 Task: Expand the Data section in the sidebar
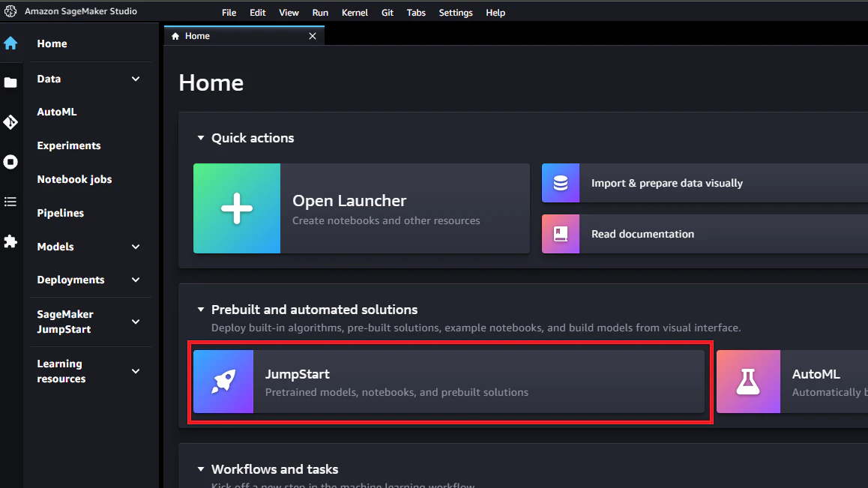[136, 79]
